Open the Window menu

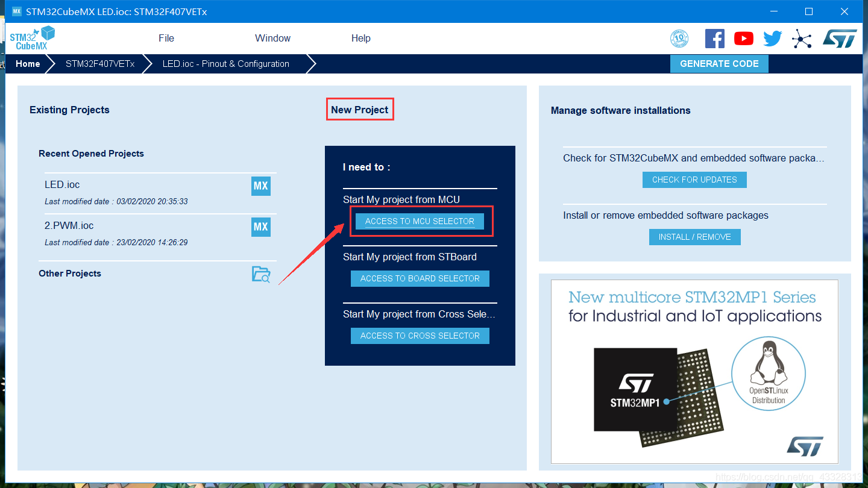(273, 38)
